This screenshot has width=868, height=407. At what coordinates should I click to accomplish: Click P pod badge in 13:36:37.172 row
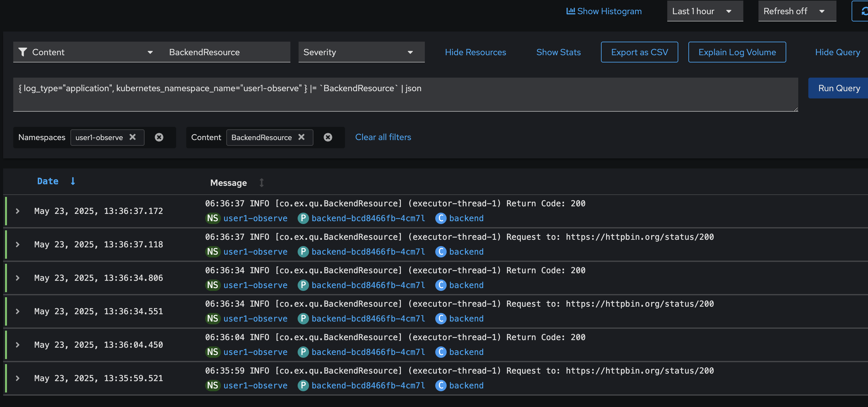click(x=303, y=218)
